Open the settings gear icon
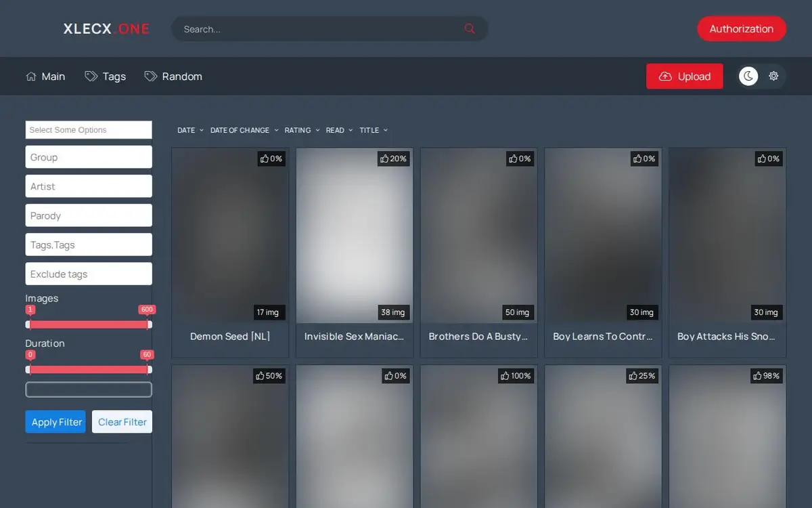The image size is (812, 508). pyautogui.click(x=773, y=76)
